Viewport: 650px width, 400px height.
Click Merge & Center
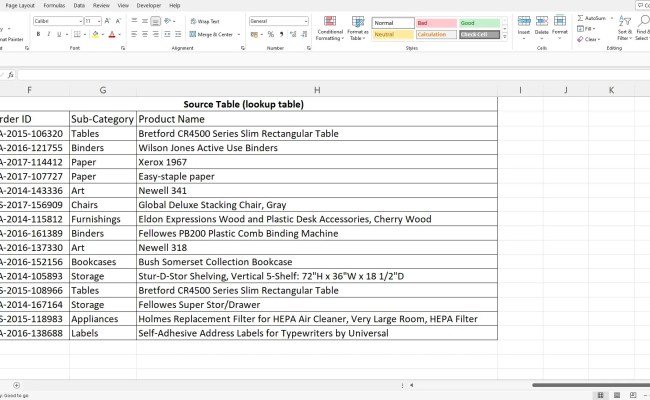coord(211,34)
